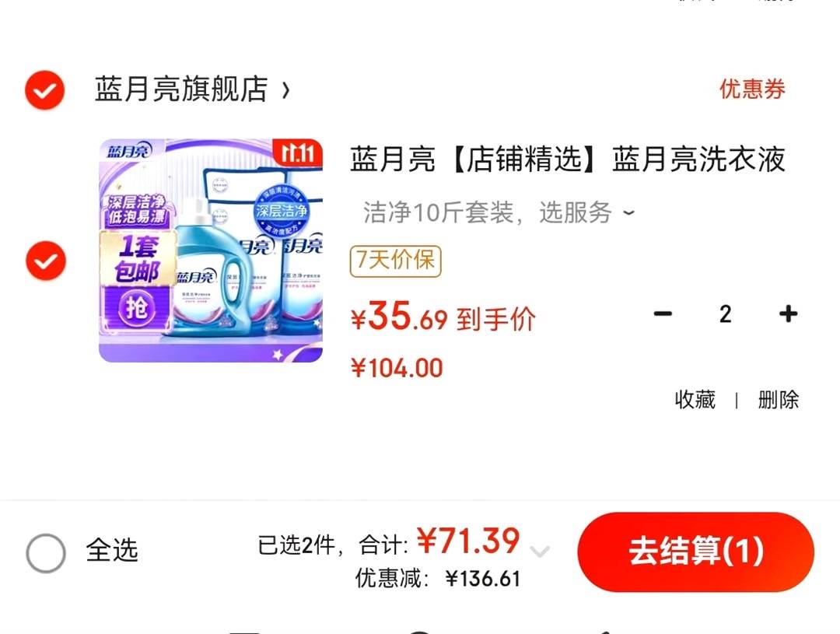This screenshot has height=634, width=840.
Task: Deselect the 蓝月亮洗衣液 item checkbox
Action: [46, 261]
